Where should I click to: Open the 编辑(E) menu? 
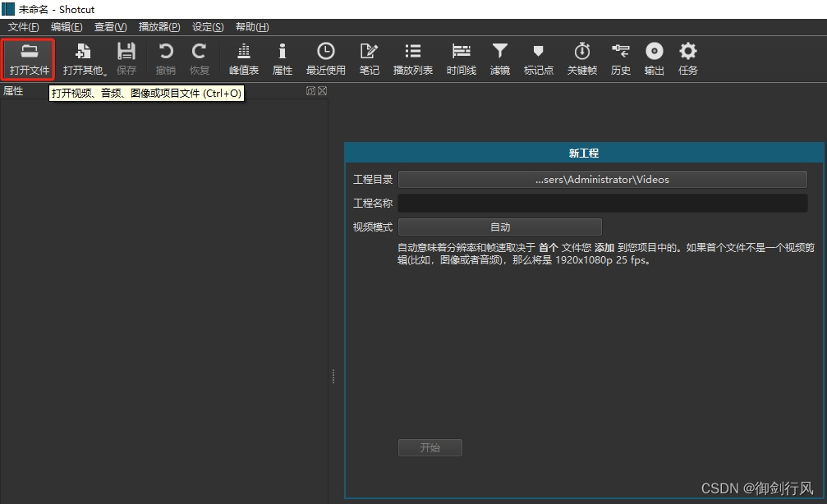pos(67,27)
